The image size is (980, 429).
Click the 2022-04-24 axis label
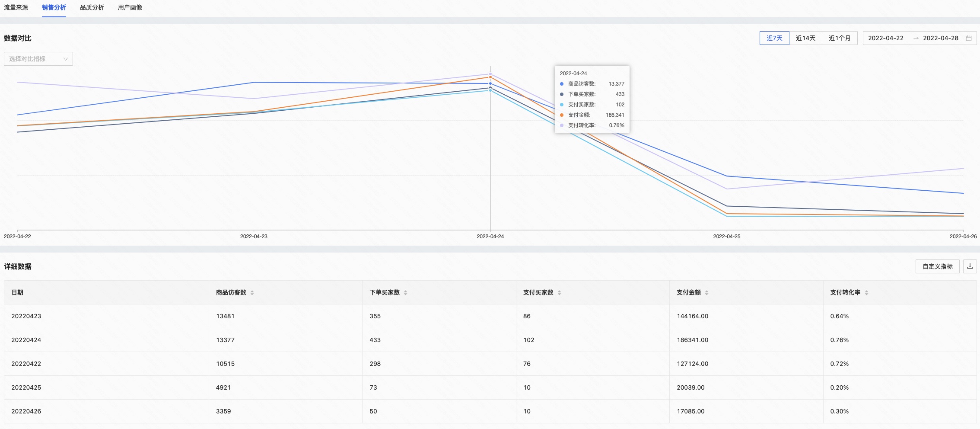[490, 237]
